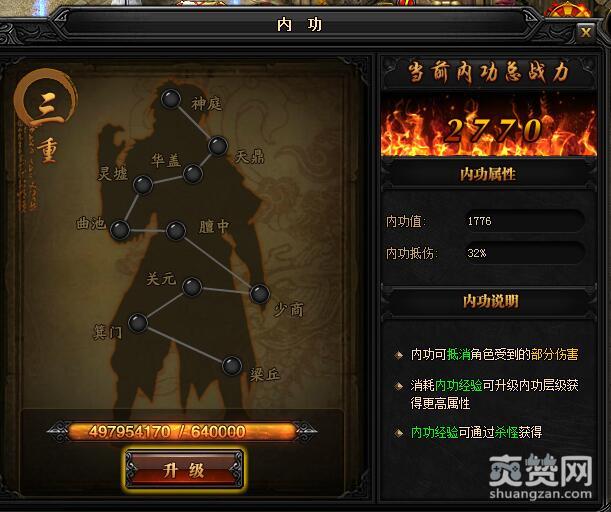Select the 曲池 acupoint node
The image size is (611, 512).
click(x=120, y=230)
